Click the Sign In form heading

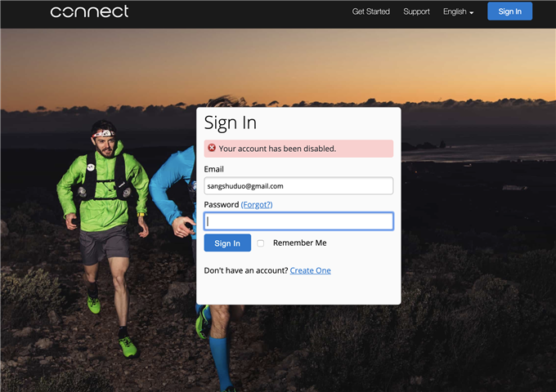tap(230, 122)
